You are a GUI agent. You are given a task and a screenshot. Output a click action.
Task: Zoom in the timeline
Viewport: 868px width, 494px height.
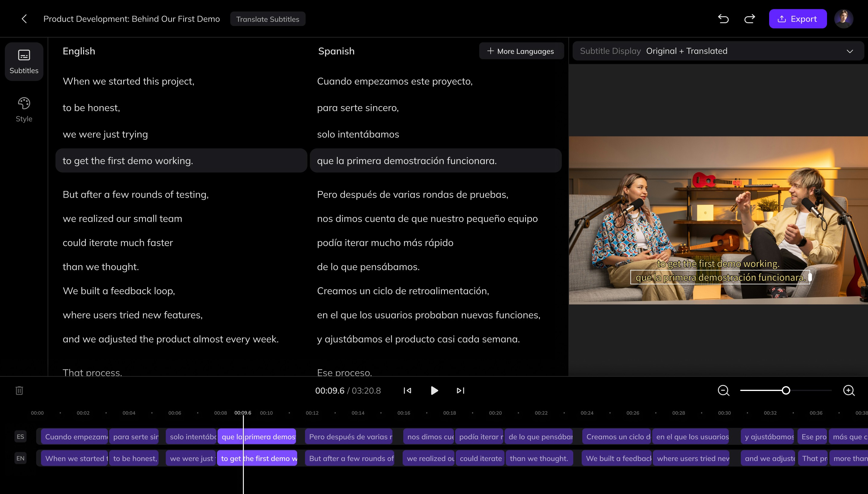[849, 390]
